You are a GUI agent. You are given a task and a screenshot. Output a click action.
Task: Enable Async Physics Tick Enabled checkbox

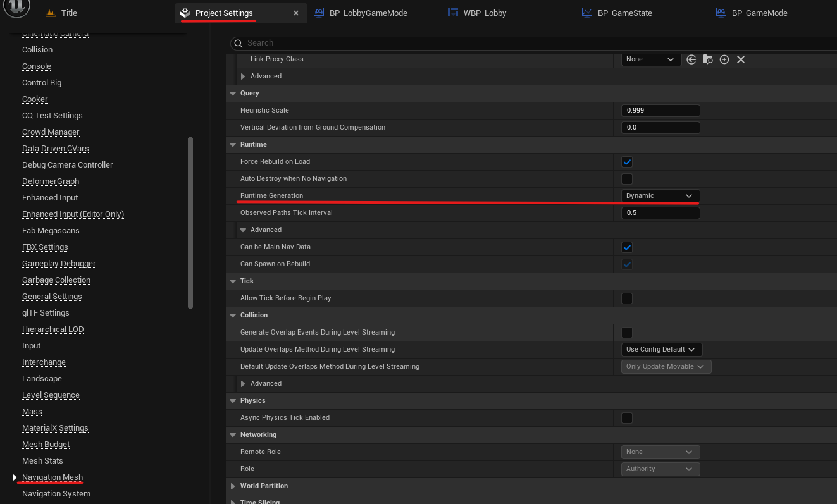627,418
